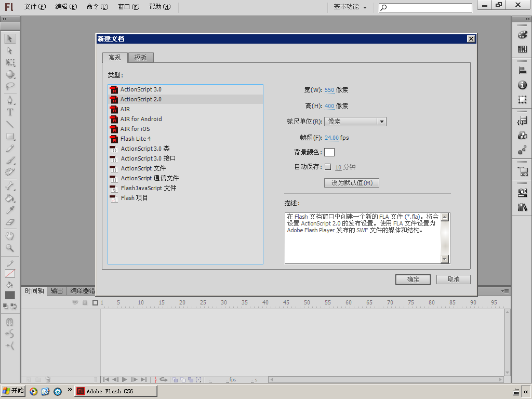This screenshot has width=532, height=399.
Task: Click Adobe Flash CS6 taskbar button
Action: 116,391
